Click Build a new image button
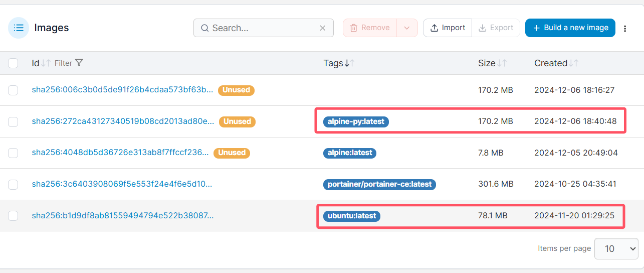This screenshot has width=644, height=273. click(570, 28)
